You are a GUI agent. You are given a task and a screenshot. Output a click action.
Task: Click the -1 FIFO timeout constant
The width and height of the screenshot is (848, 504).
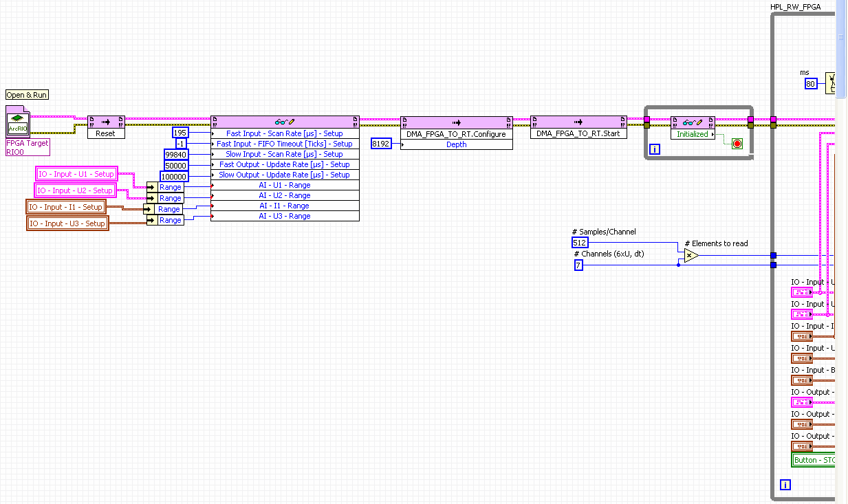pyautogui.click(x=182, y=144)
